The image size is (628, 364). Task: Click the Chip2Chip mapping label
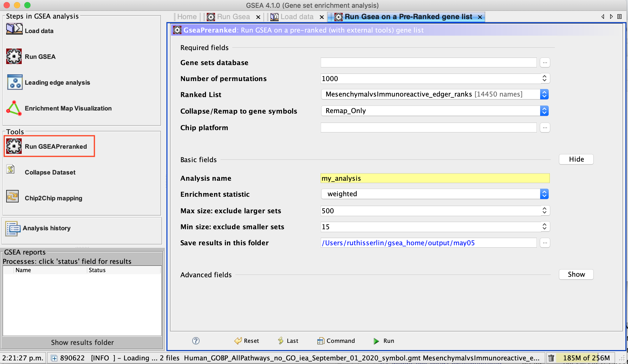[x=53, y=198]
